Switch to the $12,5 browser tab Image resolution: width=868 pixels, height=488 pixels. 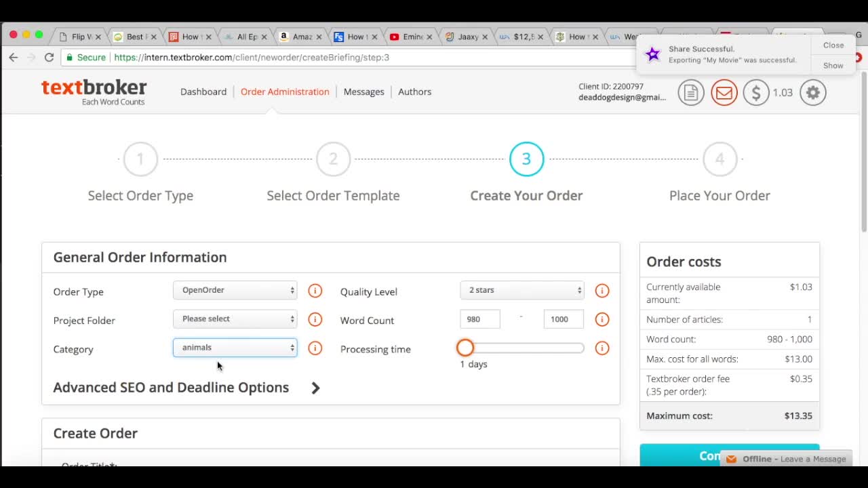521,37
